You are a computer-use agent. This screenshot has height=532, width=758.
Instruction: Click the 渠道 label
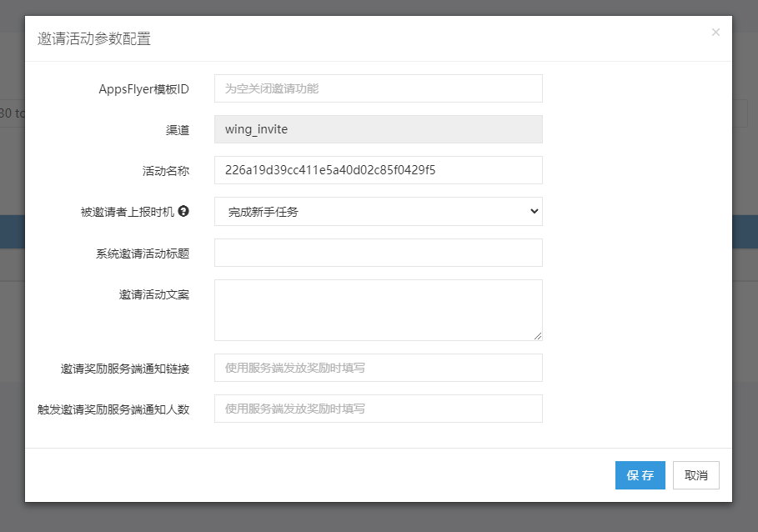tap(178, 130)
